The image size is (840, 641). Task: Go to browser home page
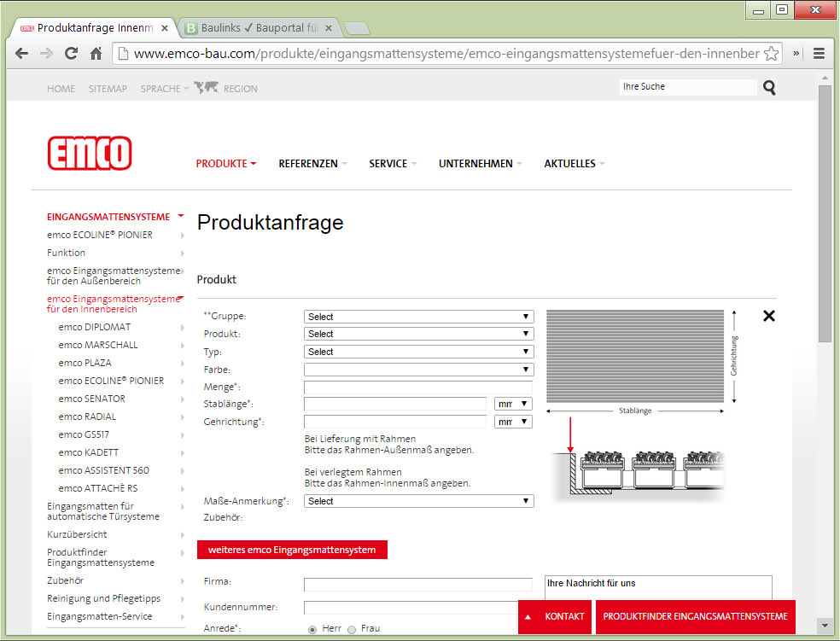pyautogui.click(x=96, y=54)
